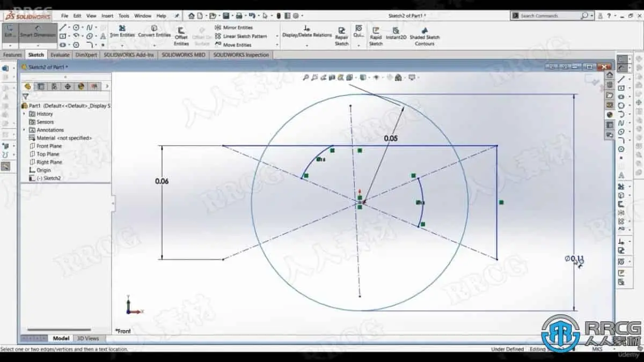
Task: Click the Trim Entities tool
Action: click(122, 31)
